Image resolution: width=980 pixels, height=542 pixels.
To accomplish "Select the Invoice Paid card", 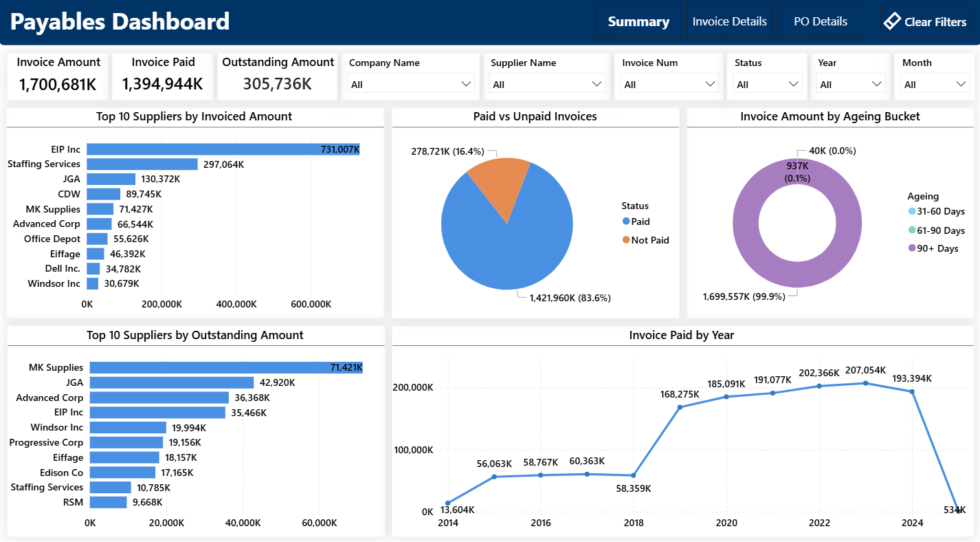I will pyautogui.click(x=163, y=76).
